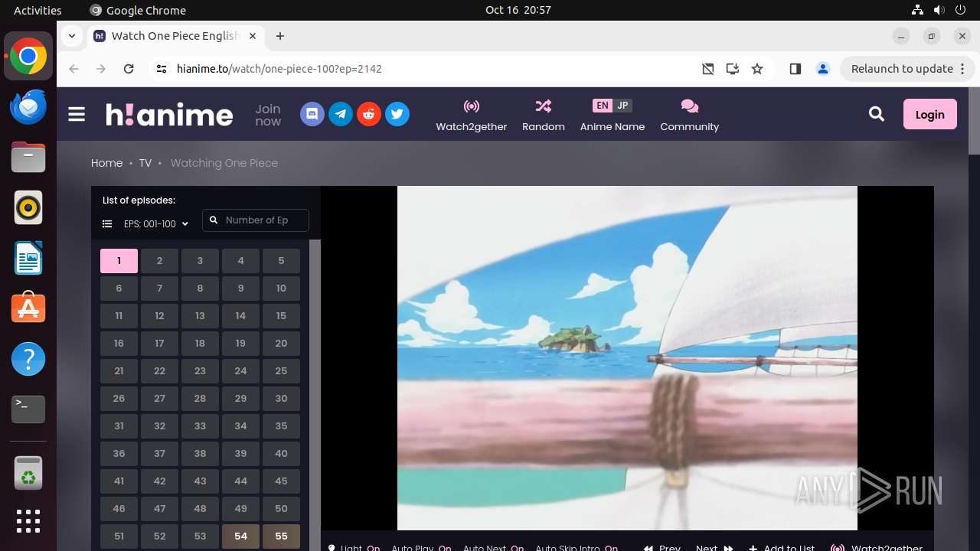The width and height of the screenshot is (980, 551).
Task: Click the blocked camera icon in address bar
Action: (708, 69)
